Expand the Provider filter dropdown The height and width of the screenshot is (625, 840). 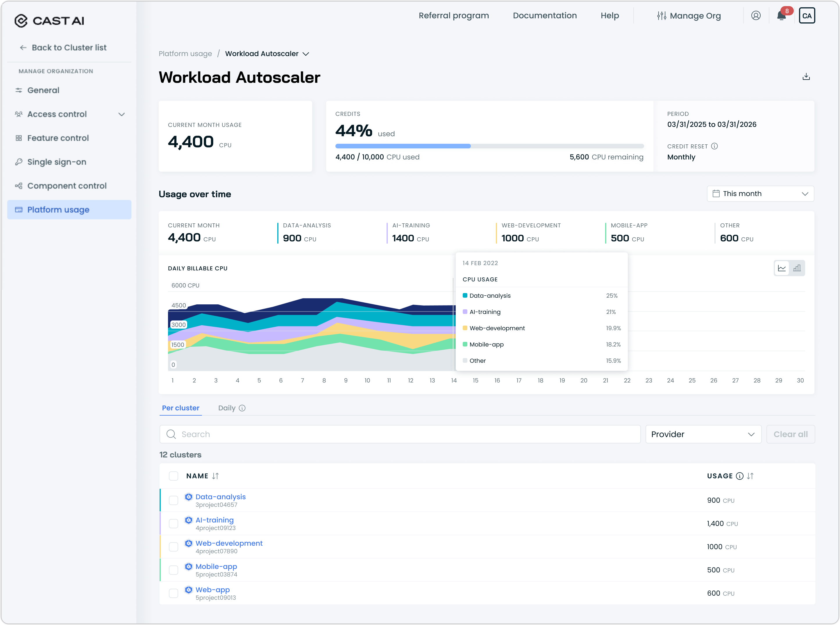[x=703, y=434]
